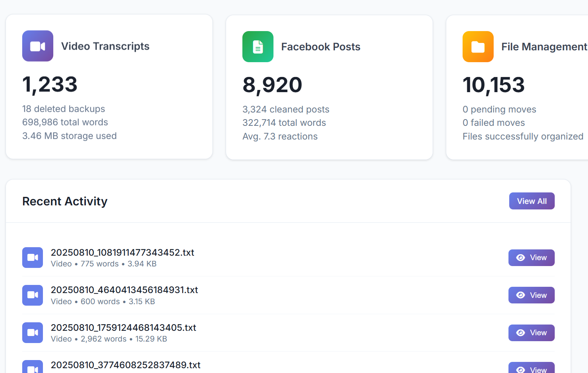Click filename 20250810_1081911477343452.txt
Screen dimensions: 588x373
coord(122,252)
